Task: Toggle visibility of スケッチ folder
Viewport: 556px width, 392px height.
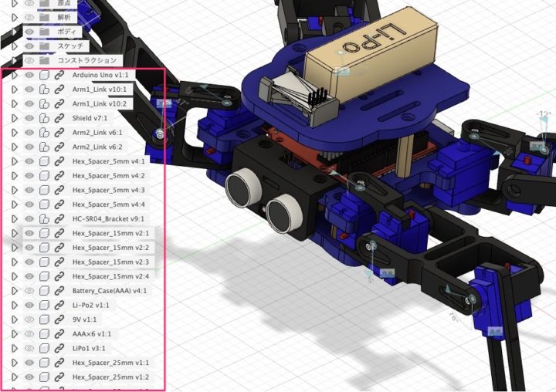Action: click(x=29, y=46)
